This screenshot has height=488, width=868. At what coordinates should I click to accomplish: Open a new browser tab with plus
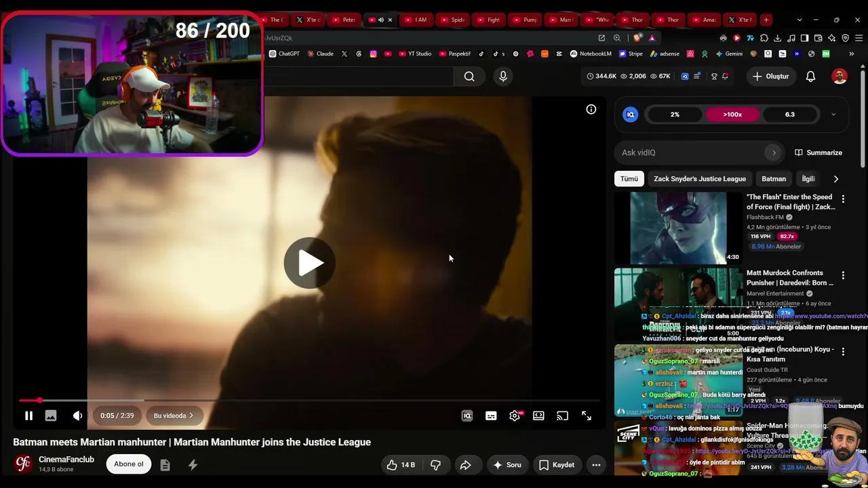click(x=766, y=20)
